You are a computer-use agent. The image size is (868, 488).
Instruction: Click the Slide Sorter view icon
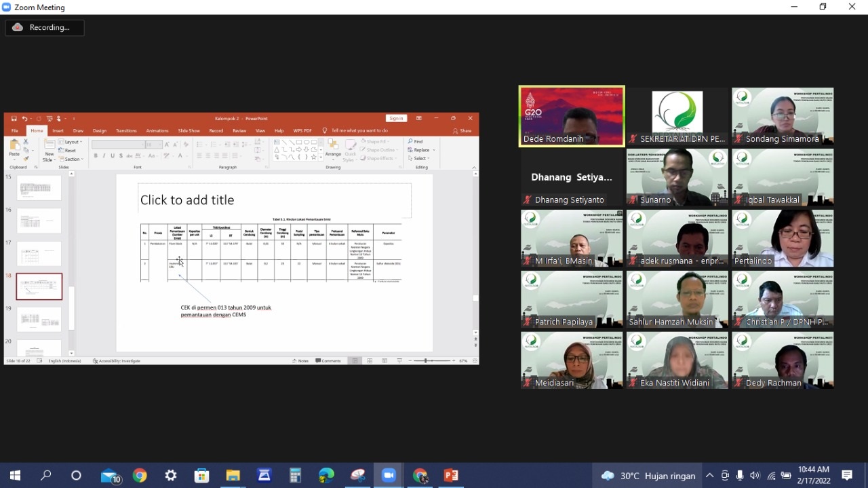[x=370, y=361]
